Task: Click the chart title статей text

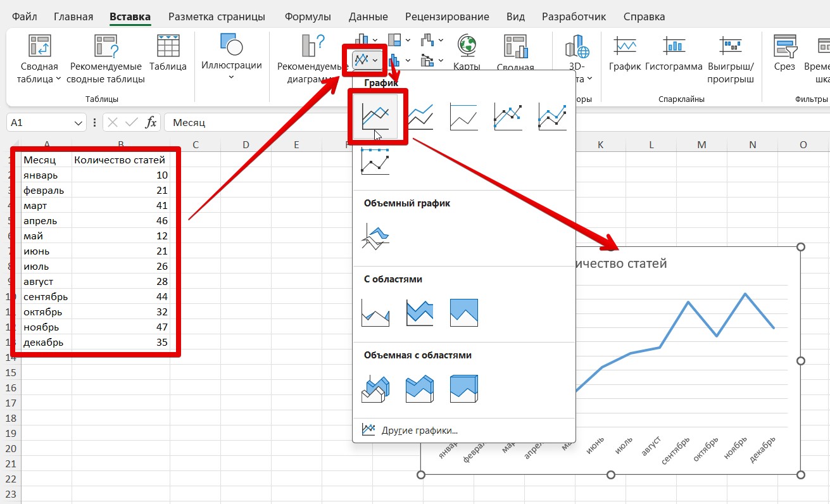Action: click(x=645, y=263)
